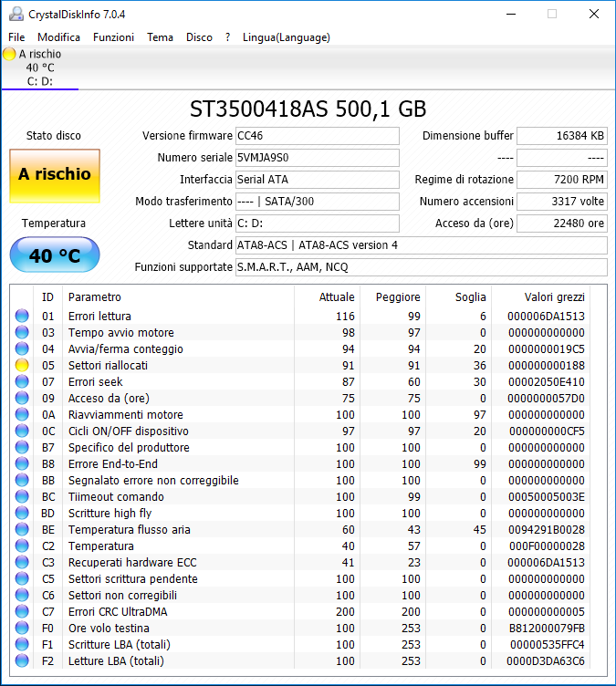The image size is (616, 686).
Task: Click status icon for Riavviammenti motore row
Action: point(22,414)
